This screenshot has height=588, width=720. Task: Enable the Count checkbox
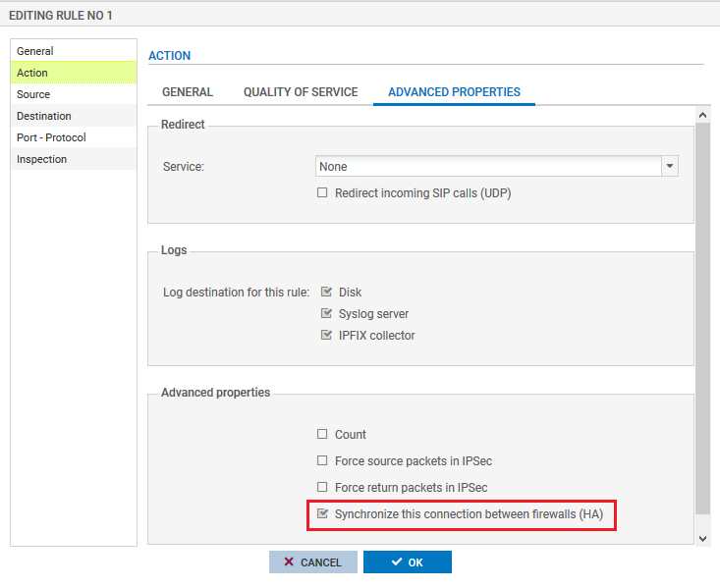click(x=322, y=435)
